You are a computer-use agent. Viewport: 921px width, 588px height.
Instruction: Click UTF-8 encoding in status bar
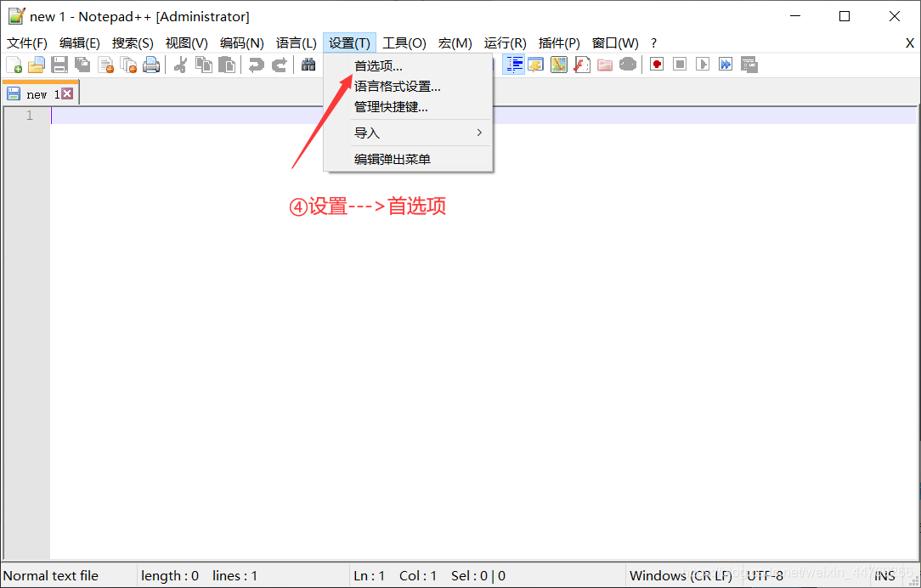[x=766, y=575]
